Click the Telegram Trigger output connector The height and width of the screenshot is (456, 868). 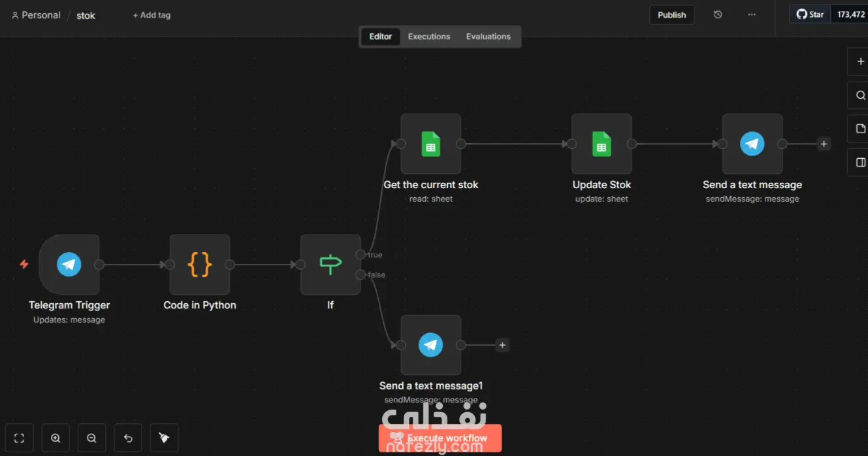click(99, 265)
